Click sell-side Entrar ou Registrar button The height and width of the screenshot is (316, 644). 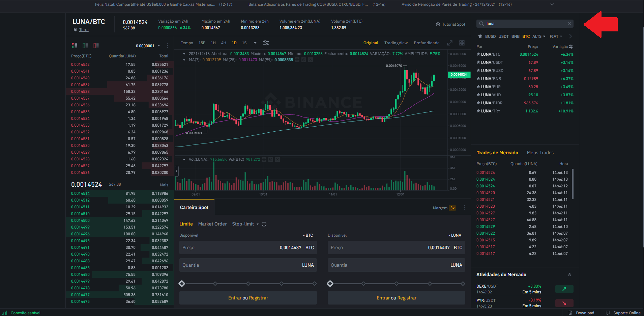(x=396, y=298)
